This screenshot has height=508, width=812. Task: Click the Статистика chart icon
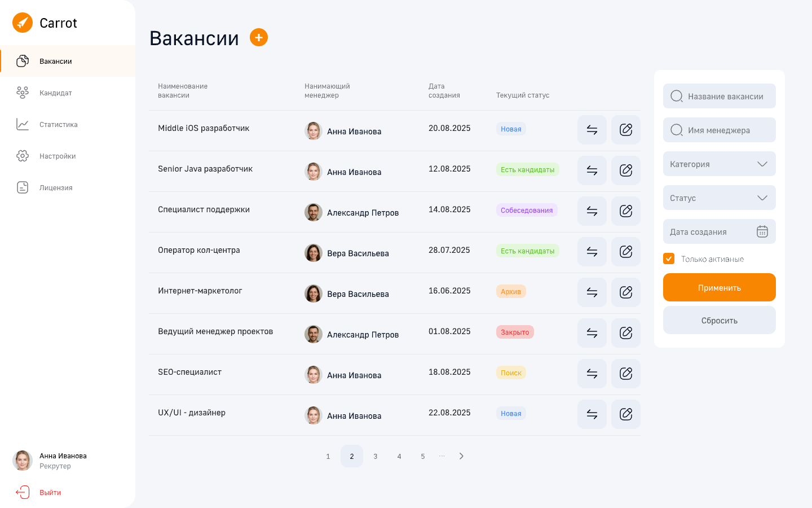click(x=23, y=124)
